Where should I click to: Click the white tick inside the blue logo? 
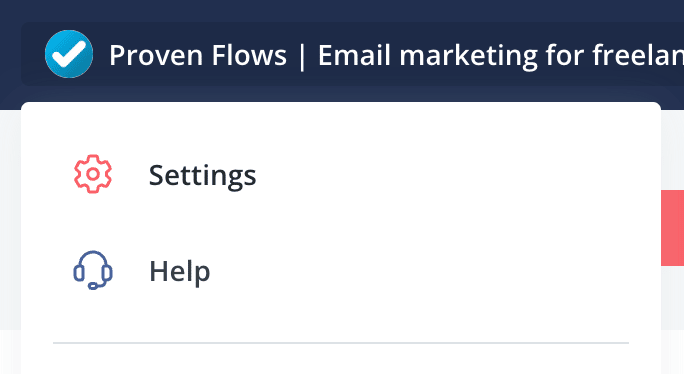pos(68,54)
